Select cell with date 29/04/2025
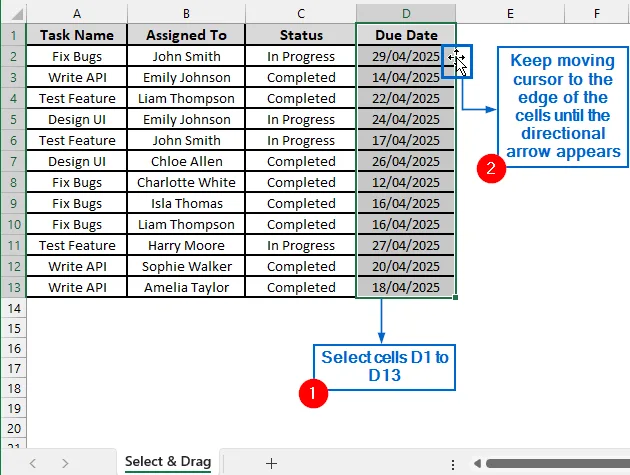Image resolution: width=630 pixels, height=475 pixels. tap(406, 56)
